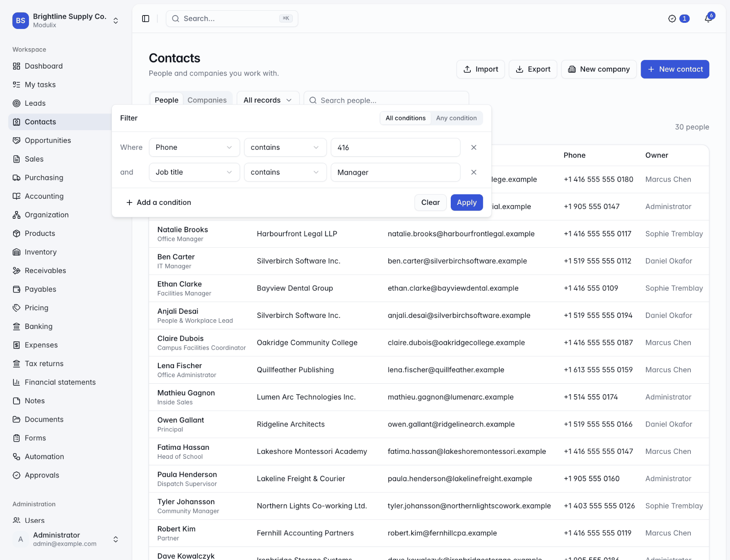This screenshot has height=560, width=730.
Task: Expand the Brightline Supply Co. workspace switcher
Action: (x=65, y=20)
